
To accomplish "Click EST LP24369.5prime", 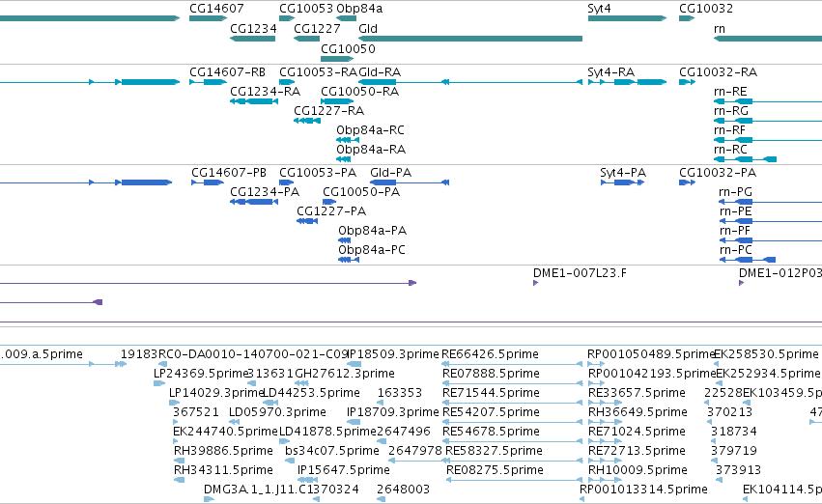I will pos(200,374).
